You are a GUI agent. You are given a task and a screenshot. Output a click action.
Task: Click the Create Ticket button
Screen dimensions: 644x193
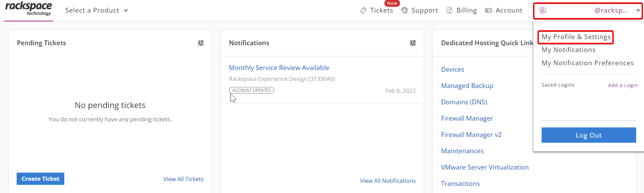coord(40,179)
